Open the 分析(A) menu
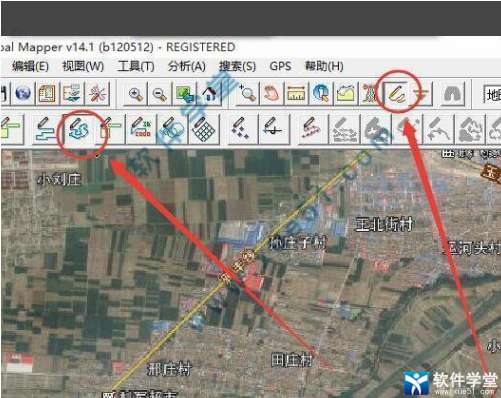Screen dimensions: 501x398 (x=186, y=66)
